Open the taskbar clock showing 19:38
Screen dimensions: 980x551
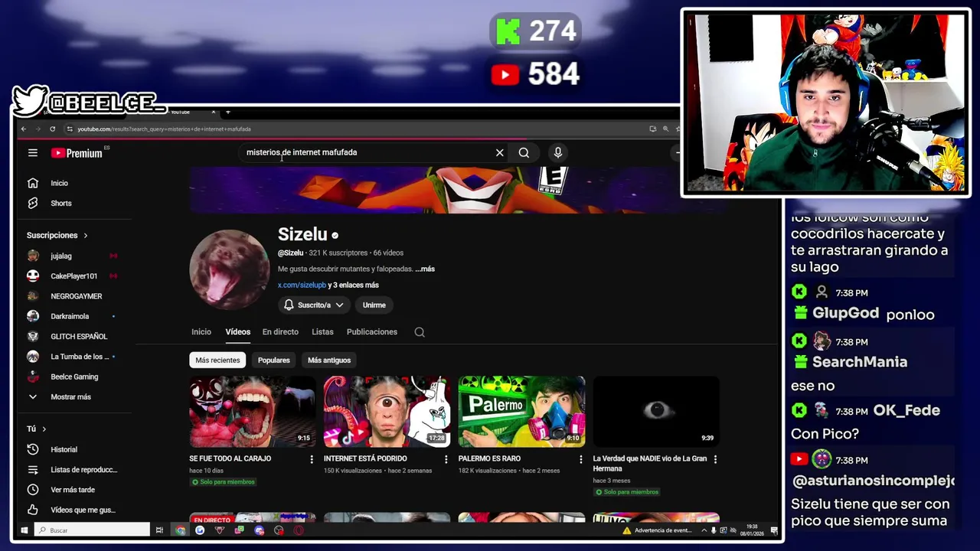pos(751,530)
